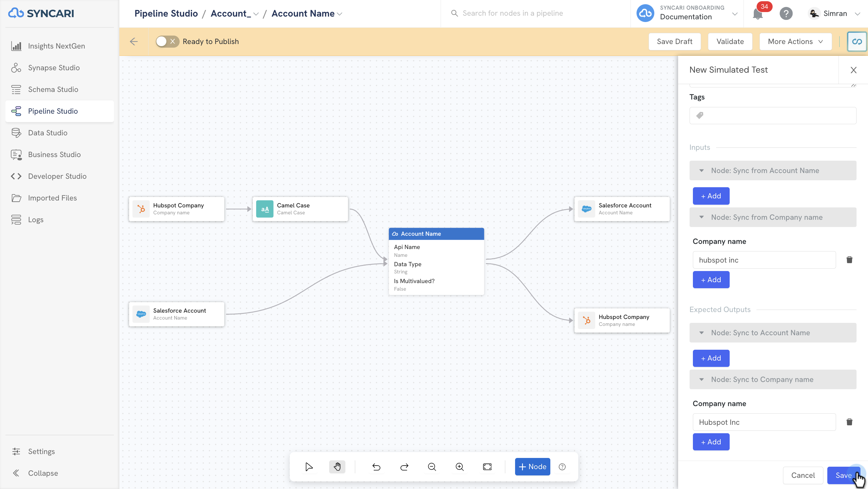Screen dimensions: 868x489
Task: Click Add under Sync from Company name
Action: pos(711,280)
